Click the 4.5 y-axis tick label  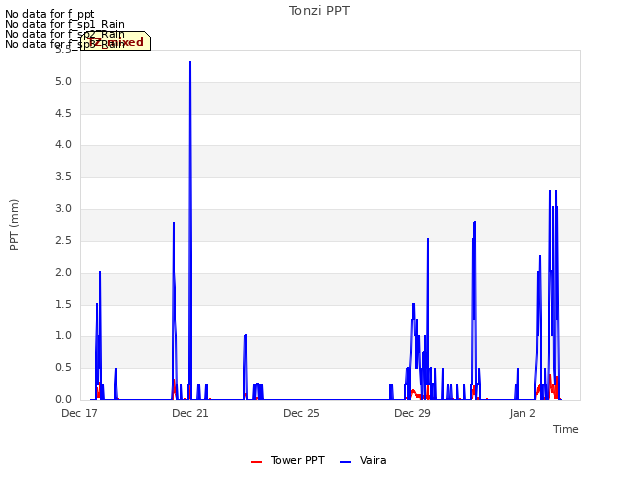point(63,113)
